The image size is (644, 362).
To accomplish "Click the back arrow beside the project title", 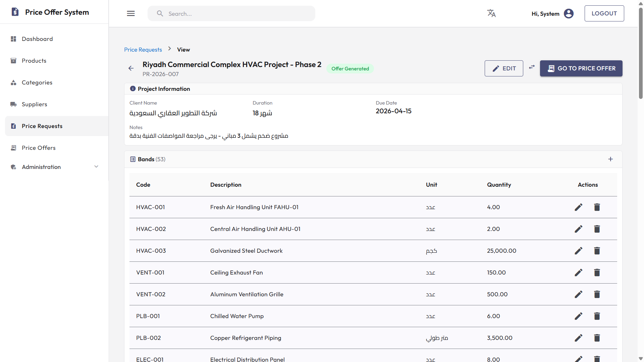I will coord(131,68).
